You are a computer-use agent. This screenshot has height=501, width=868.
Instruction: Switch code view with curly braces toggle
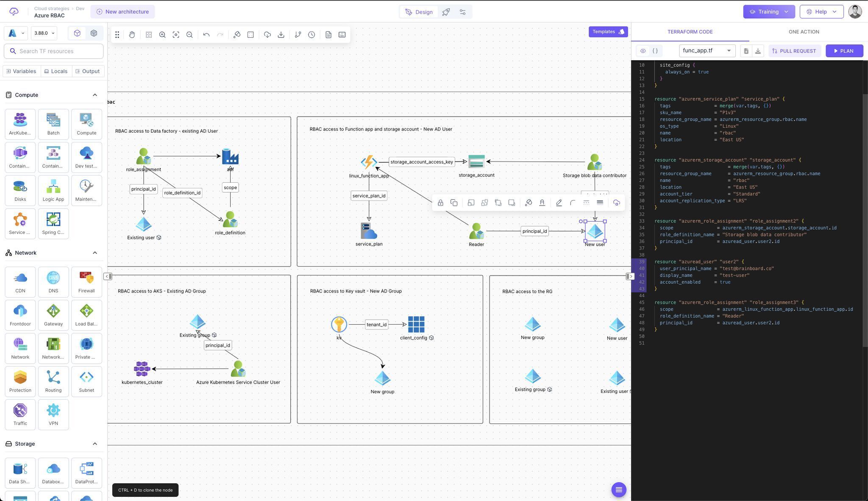pyautogui.click(x=655, y=50)
